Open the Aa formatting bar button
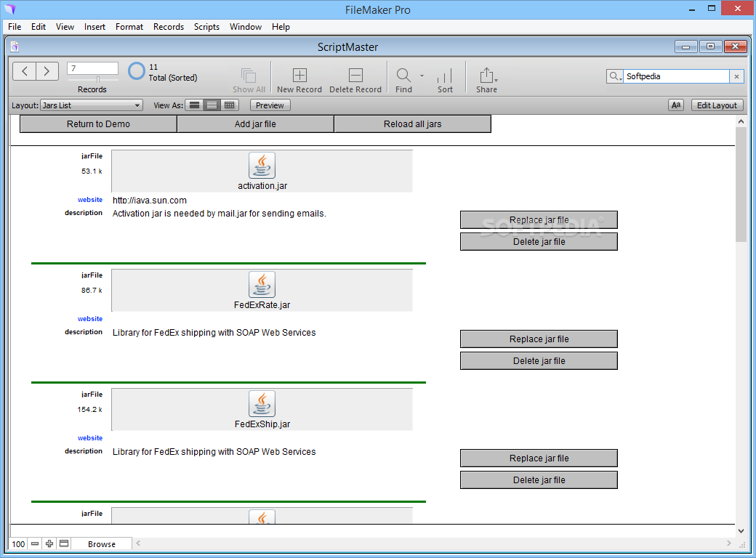This screenshot has width=756, height=558. coord(676,105)
